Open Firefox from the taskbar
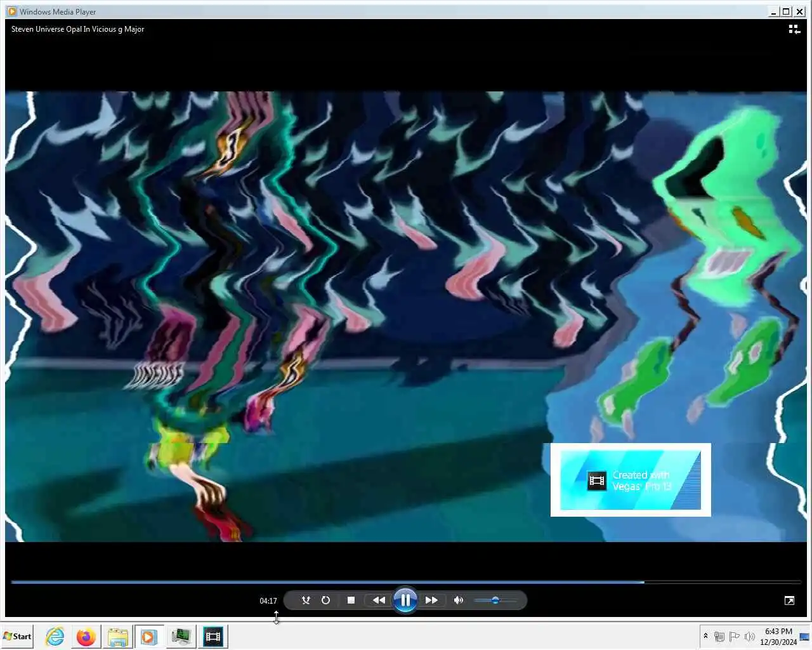The width and height of the screenshot is (812, 650). tap(86, 636)
